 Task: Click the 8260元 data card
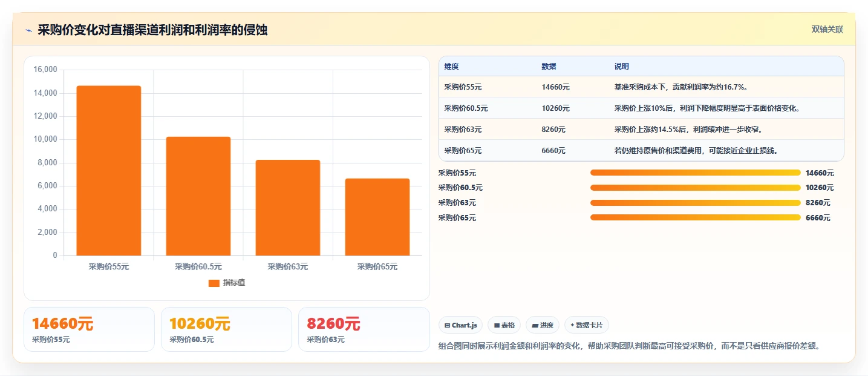tap(364, 329)
